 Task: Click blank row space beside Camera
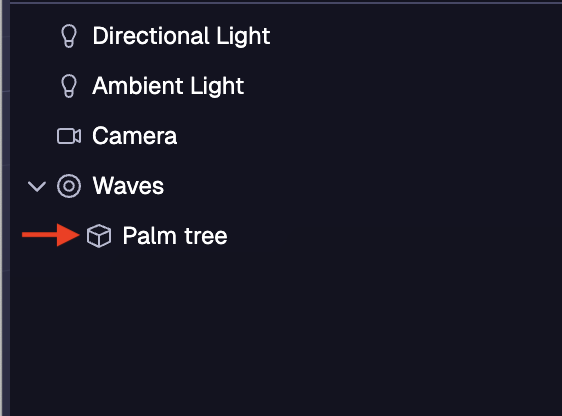coord(369,136)
